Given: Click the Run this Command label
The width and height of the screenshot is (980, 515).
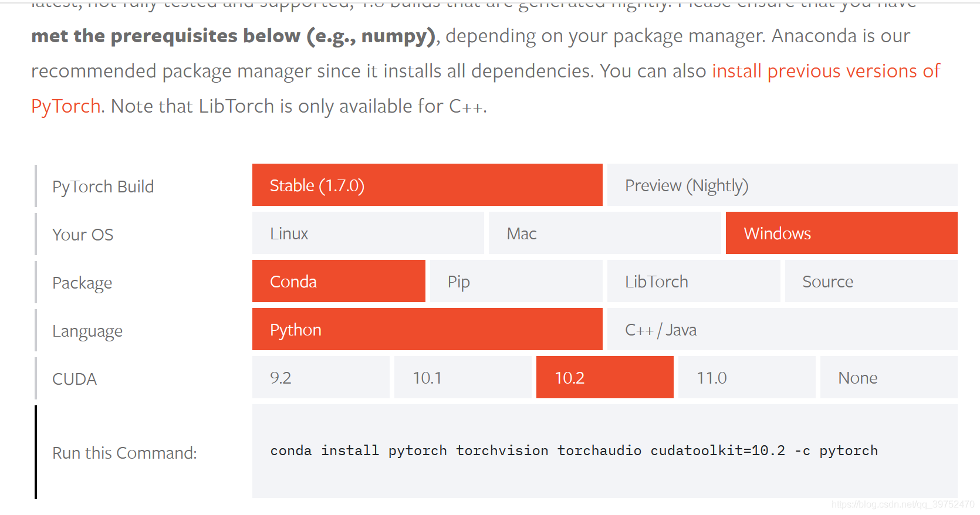Looking at the screenshot, I should point(124,452).
